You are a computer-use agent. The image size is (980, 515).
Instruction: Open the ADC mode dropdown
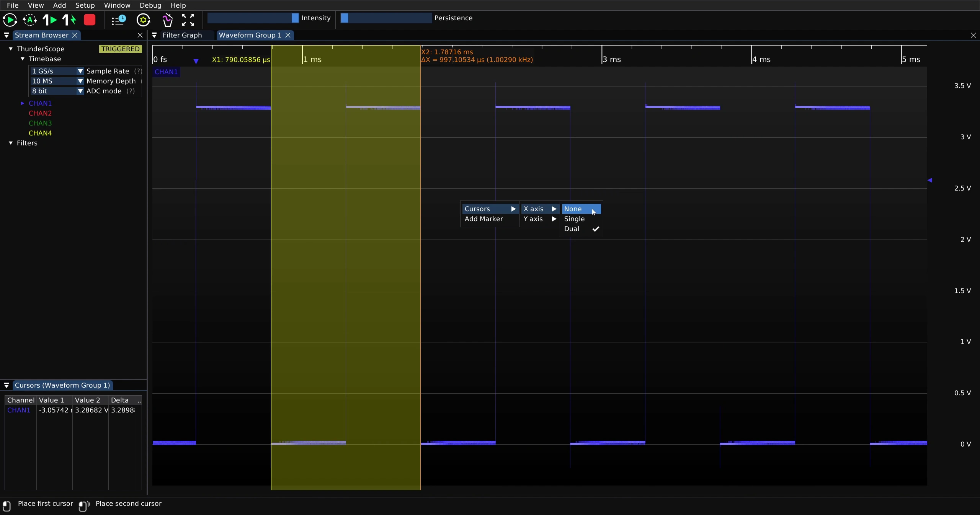pos(57,91)
